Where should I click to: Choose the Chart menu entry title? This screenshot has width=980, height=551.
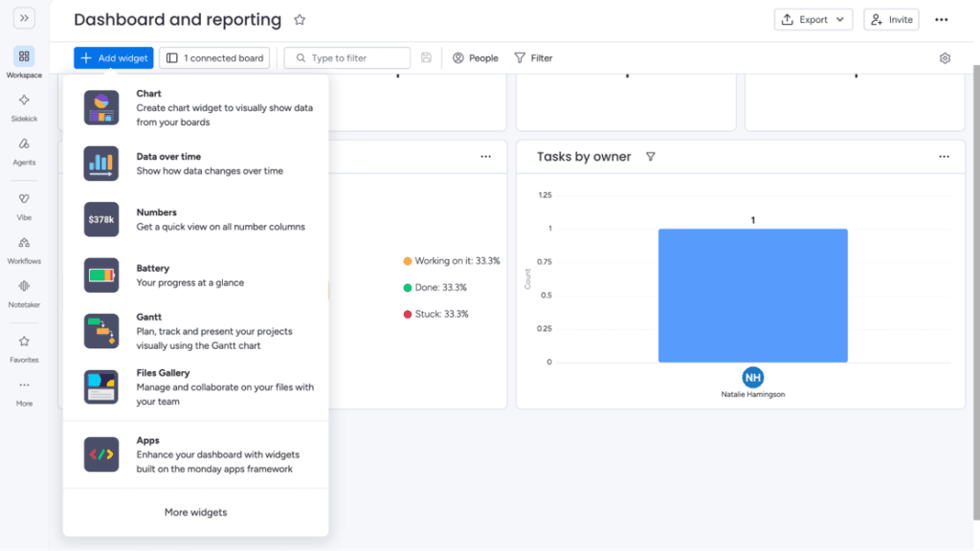148,93
